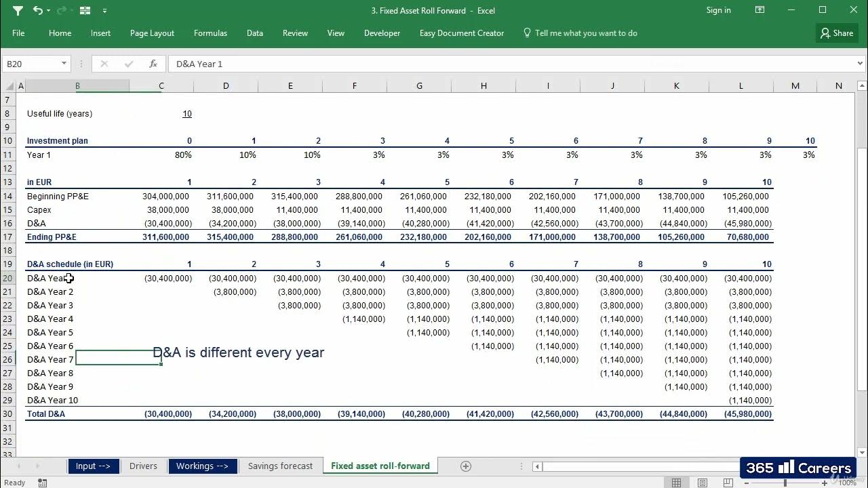Click the Insert Function fx icon
The image size is (868, 488).
pos(153,64)
